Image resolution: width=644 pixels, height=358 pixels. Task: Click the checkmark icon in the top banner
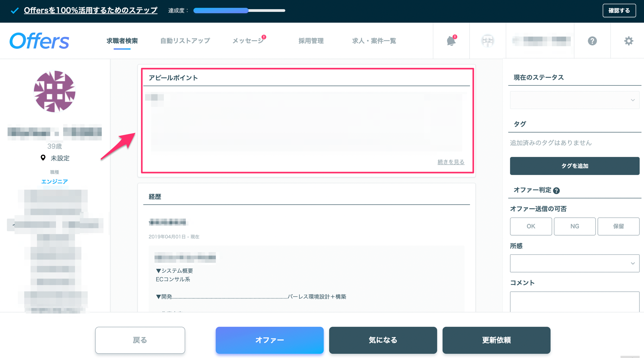coord(14,11)
